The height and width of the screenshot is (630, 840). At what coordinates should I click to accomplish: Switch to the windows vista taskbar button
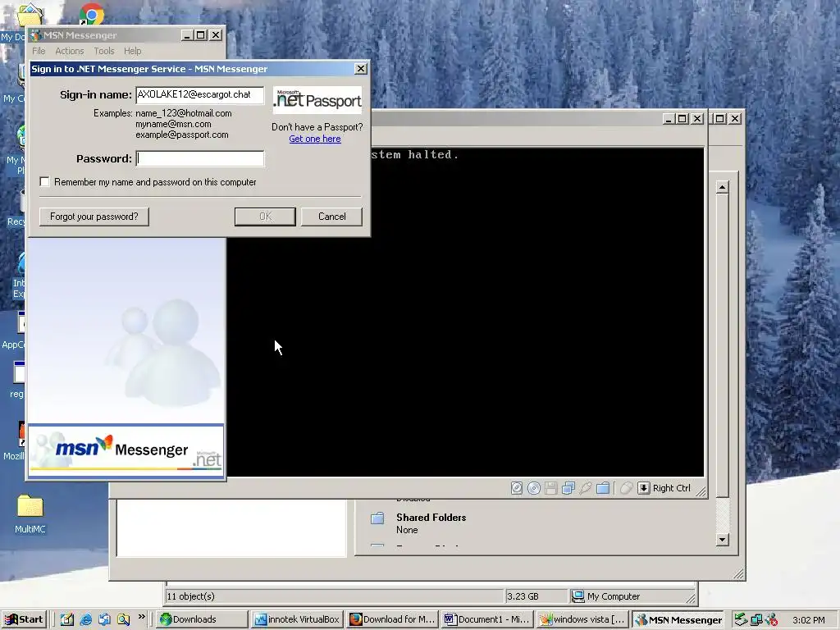coord(582,619)
